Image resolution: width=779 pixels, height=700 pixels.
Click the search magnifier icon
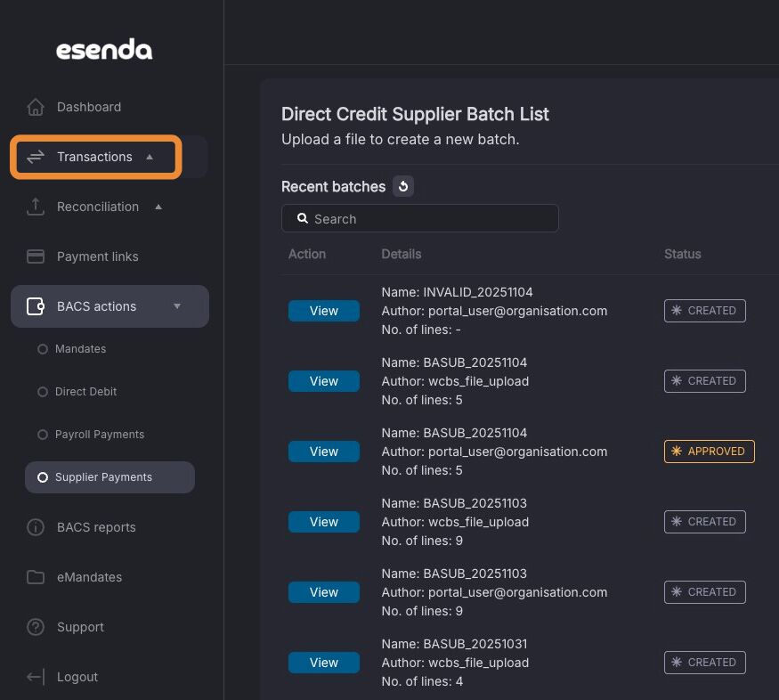[303, 218]
